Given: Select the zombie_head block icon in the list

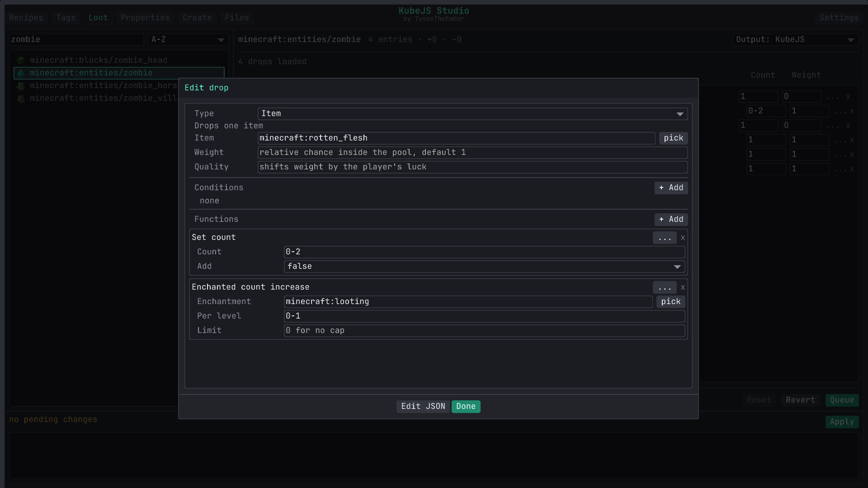Looking at the screenshot, I should coord(20,60).
